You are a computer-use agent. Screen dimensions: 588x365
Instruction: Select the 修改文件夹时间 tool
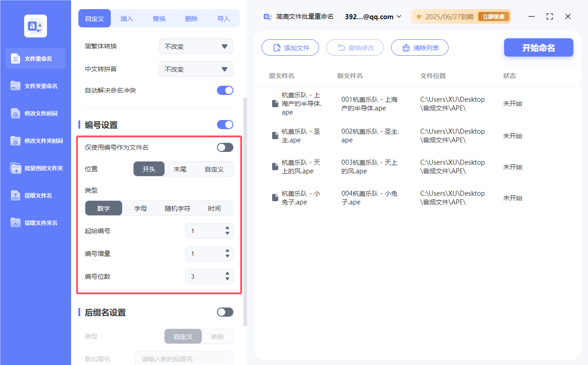coord(35,141)
